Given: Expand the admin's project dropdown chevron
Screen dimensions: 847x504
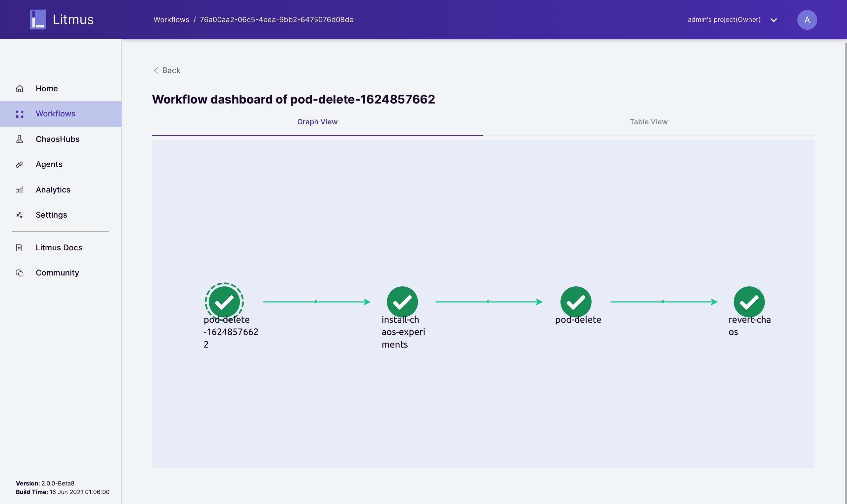Looking at the screenshot, I should pos(774,20).
